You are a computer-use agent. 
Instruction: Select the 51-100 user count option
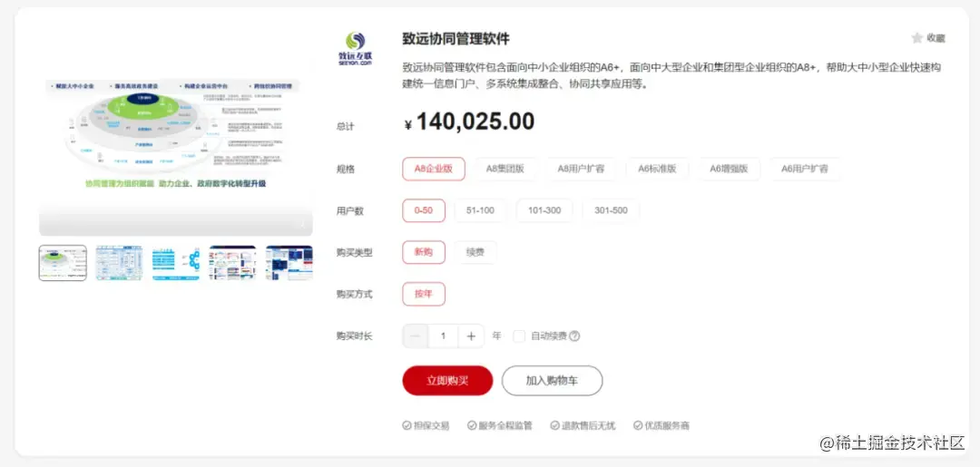480,210
